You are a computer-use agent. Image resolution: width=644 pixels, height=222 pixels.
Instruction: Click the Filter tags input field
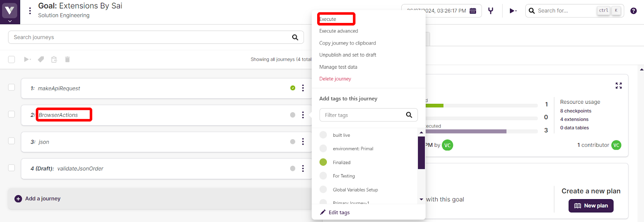(368, 115)
